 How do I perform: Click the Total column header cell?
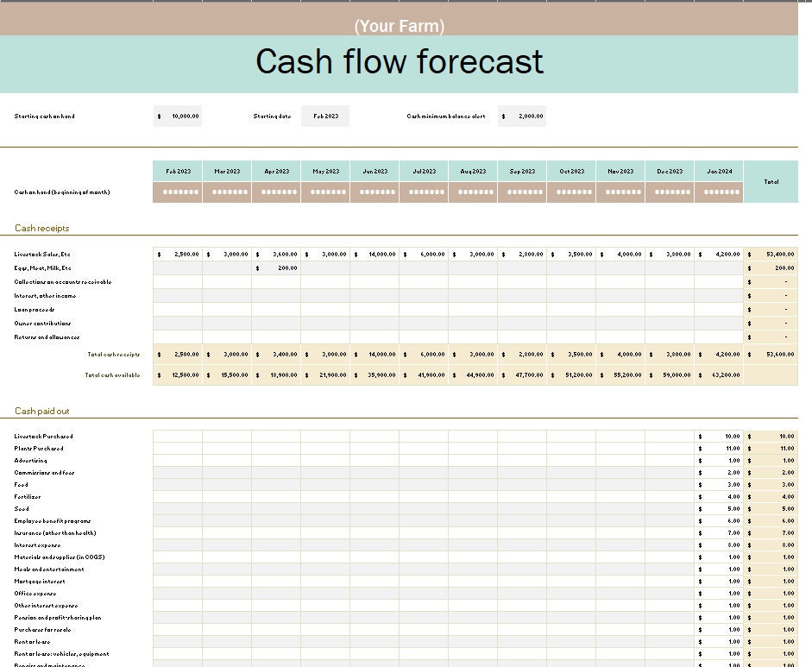[770, 183]
